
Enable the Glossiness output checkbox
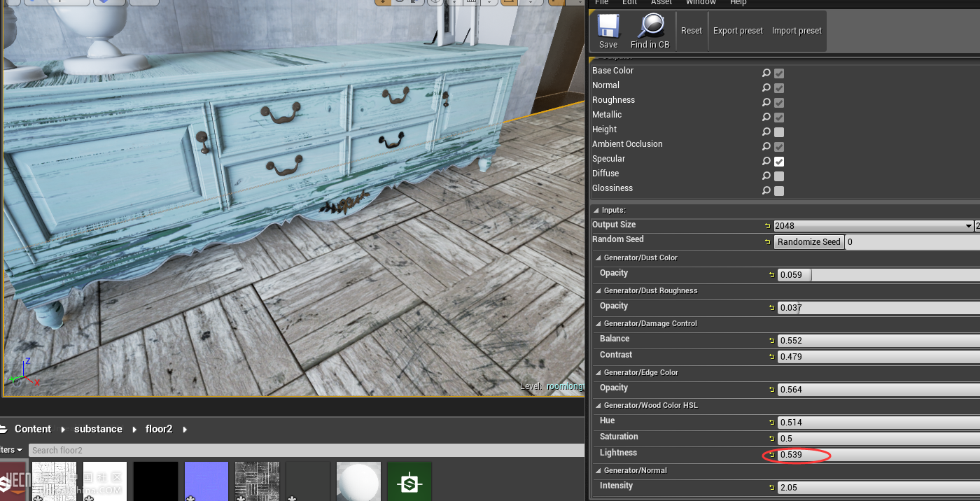pos(779,191)
